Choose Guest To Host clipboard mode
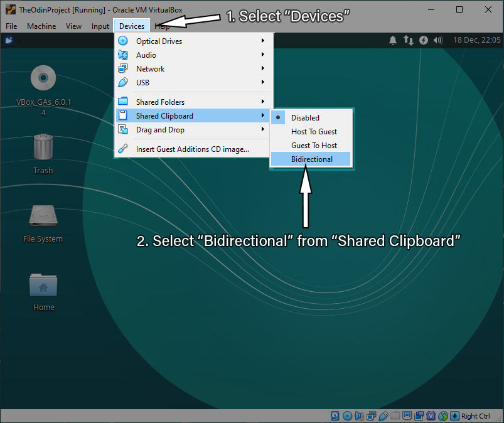The height and width of the screenshot is (423, 504). click(x=314, y=146)
